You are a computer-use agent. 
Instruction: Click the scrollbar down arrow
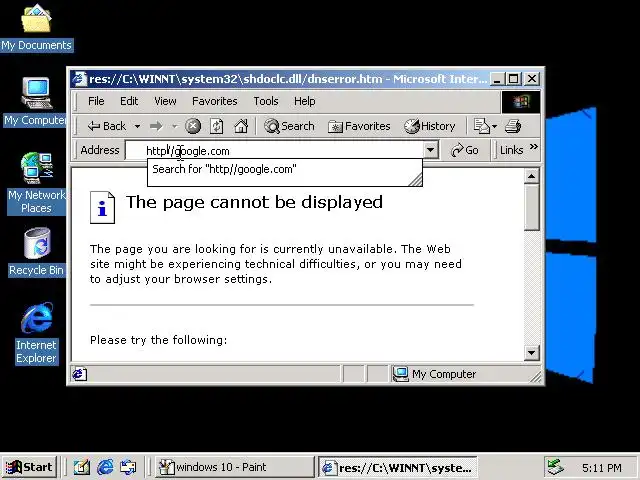tap(531, 353)
